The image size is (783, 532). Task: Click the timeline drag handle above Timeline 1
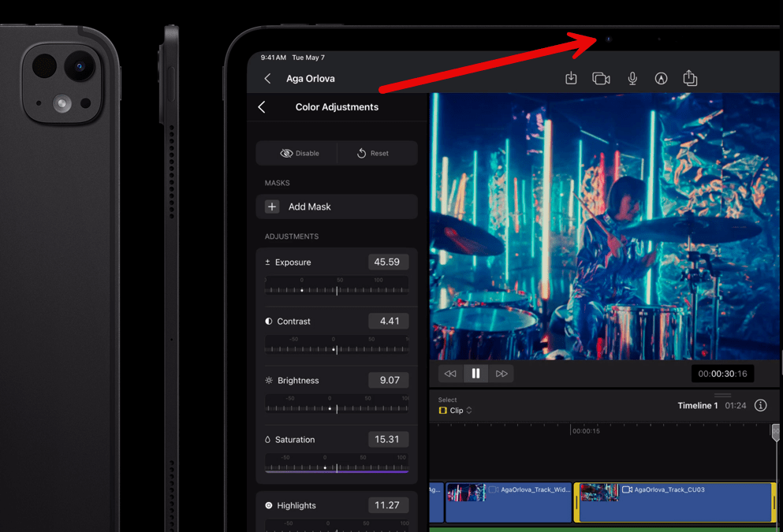(722, 395)
